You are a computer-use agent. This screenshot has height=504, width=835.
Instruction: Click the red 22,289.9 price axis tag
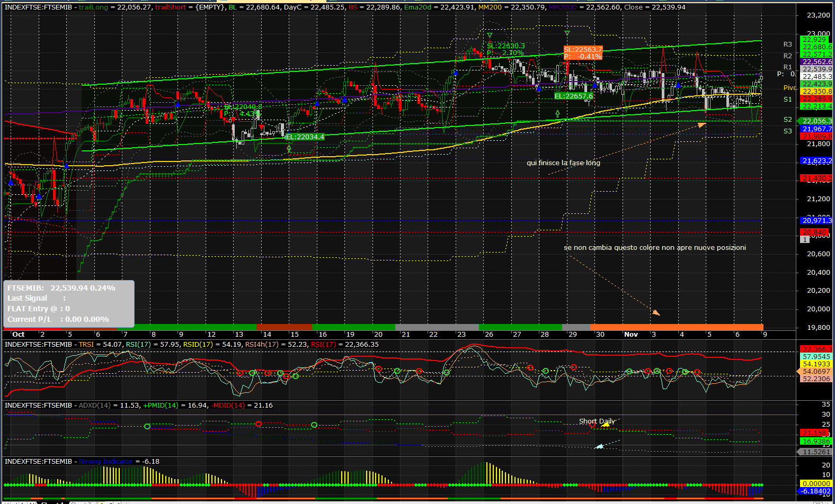(816, 99)
